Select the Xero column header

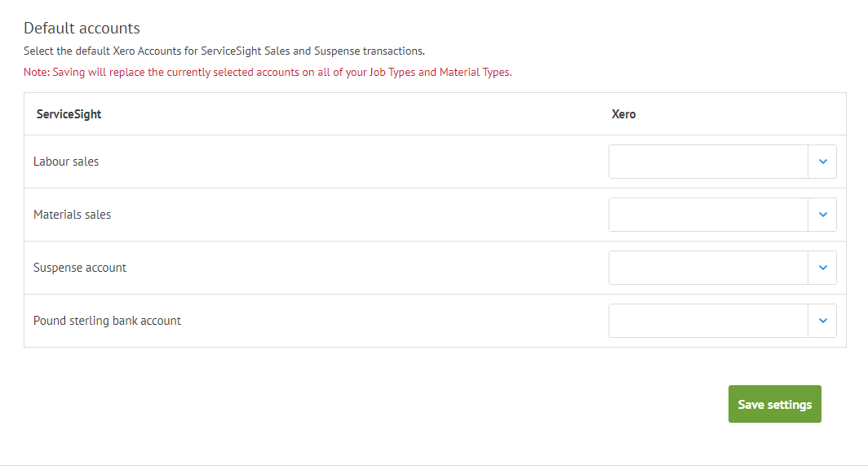(623, 114)
